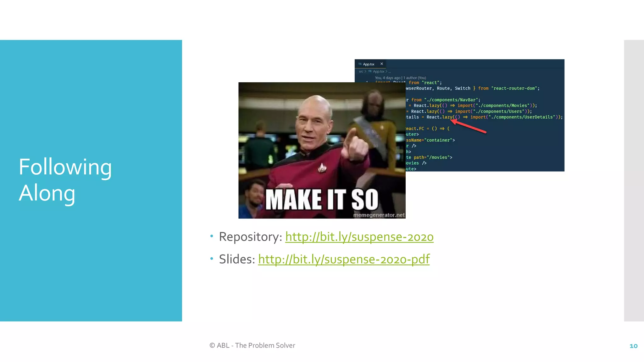
Task: Open the Repository bit.ly/suspense-2020 link
Action: point(359,237)
